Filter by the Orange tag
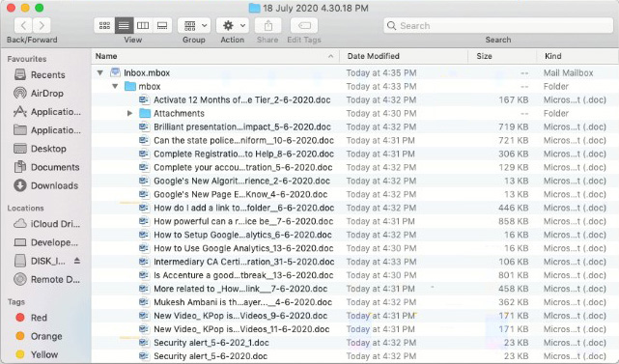Viewport: 619px width, 364px height. tap(39, 336)
